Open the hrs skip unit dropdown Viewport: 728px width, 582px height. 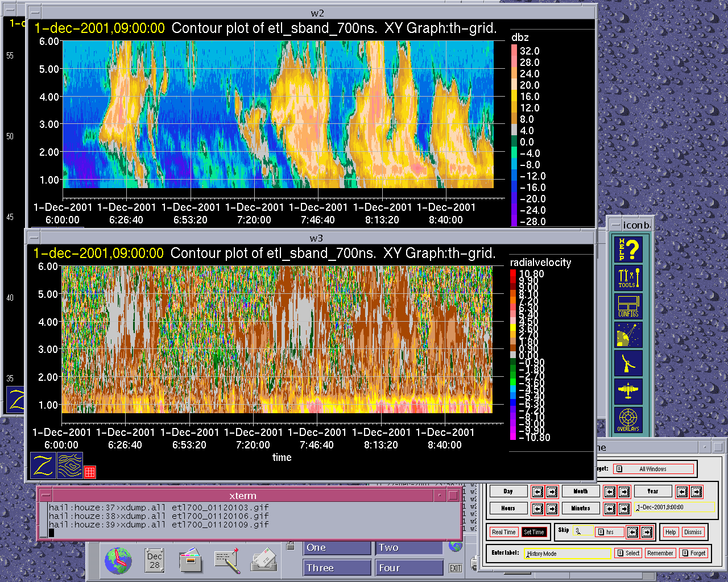click(609, 533)
